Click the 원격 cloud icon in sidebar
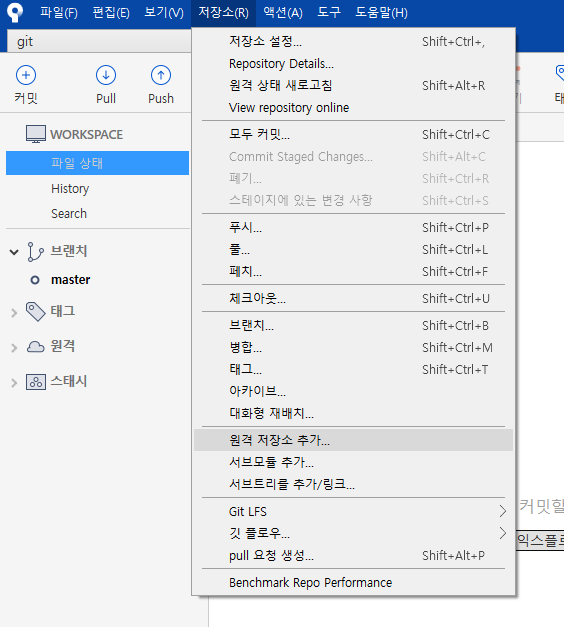Image resolution: width=564 pixels, height=627 pixels. (36, 346)
